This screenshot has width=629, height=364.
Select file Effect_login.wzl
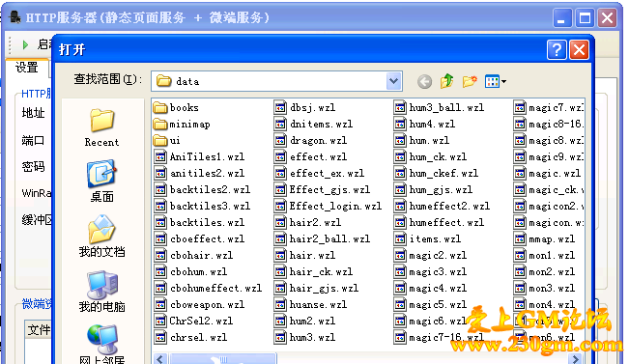[x=329, y=206]
